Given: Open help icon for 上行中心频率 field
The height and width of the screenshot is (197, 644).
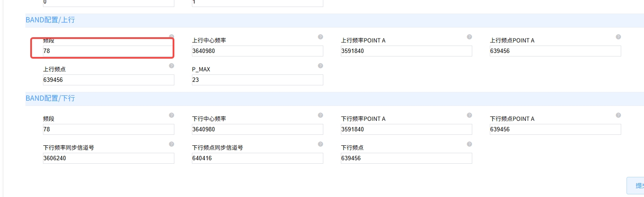Looking at the screenshot, I should [x=320, y=37].
